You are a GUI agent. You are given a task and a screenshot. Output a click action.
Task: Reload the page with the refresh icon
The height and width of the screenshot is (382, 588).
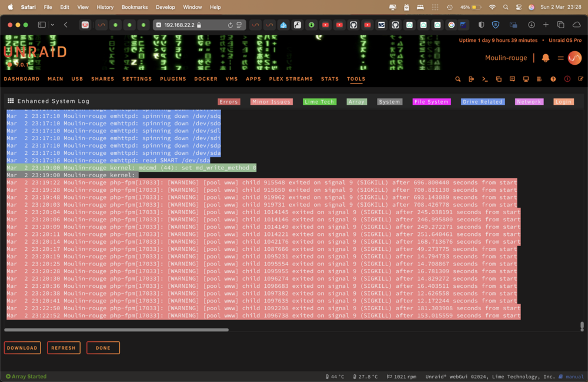click(x=230, y=25)
